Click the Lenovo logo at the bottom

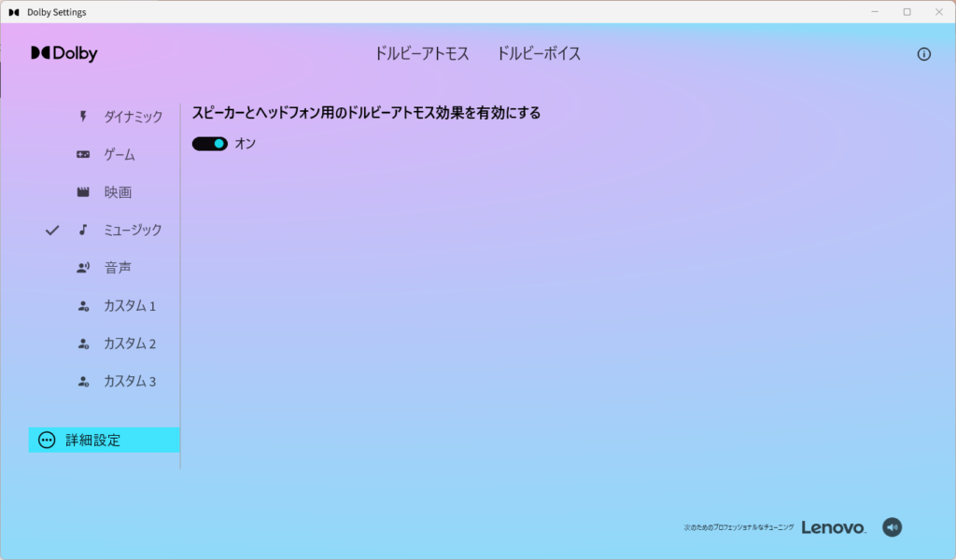click(833, 527)
